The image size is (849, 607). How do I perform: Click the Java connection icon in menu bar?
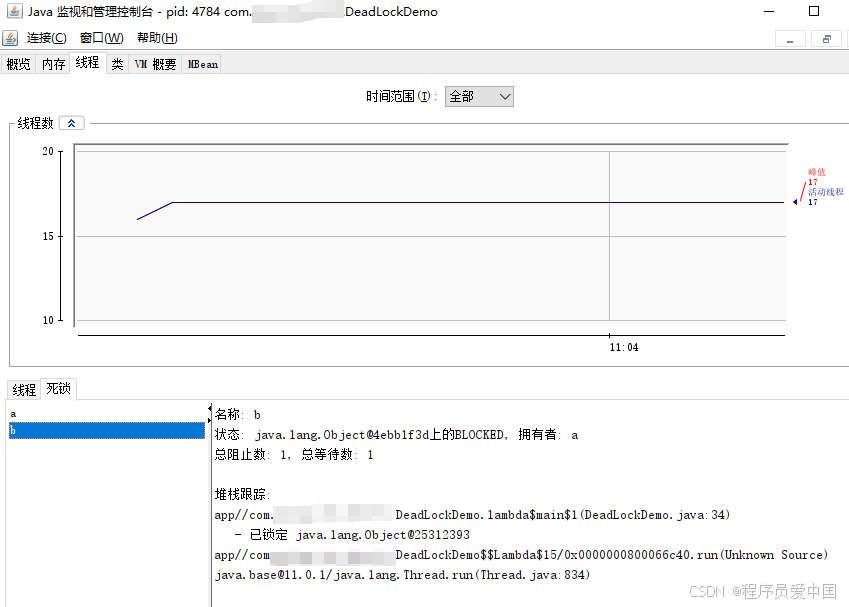[10, 38]
